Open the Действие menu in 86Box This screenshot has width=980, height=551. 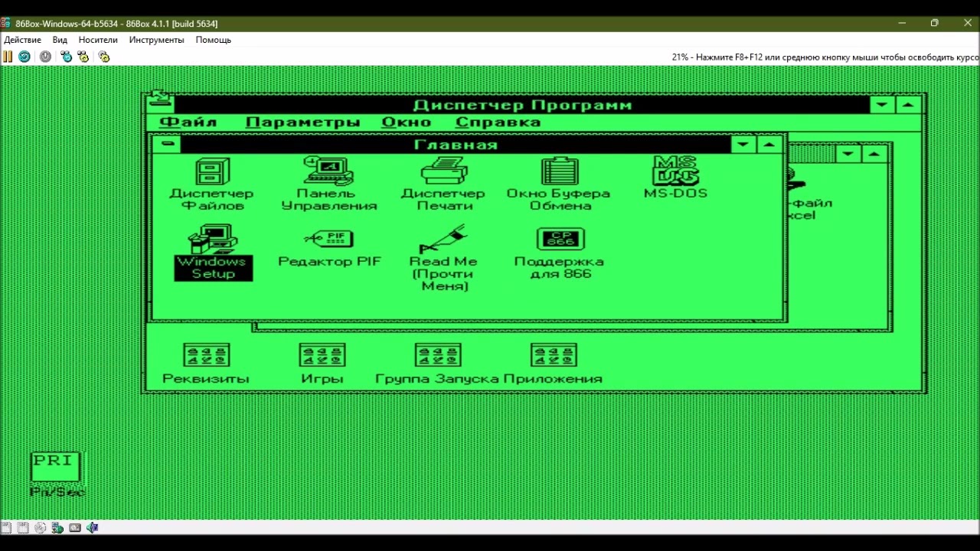click(22, 40)
